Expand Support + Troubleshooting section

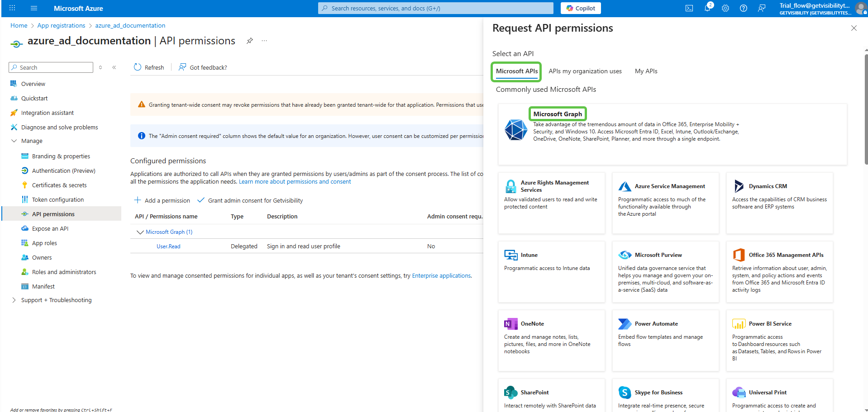coord(14,300)
